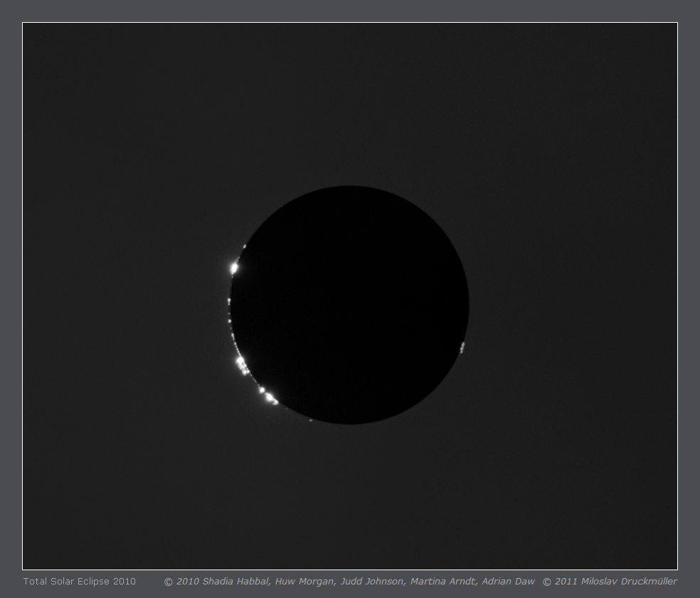Click the "© 2010" copyright mark
This screenshot has height=598, width=700.
[181, 582]
